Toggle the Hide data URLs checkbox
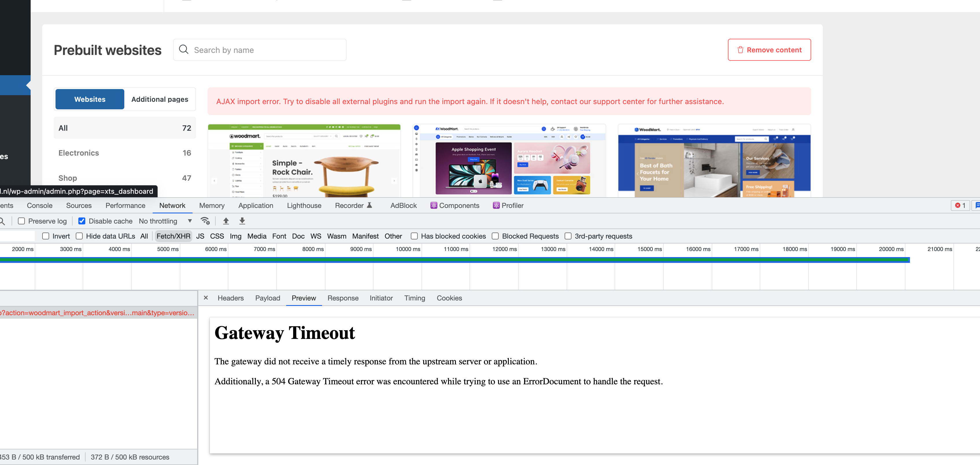Screen dimensions: 980x465 pyautogui.click(x=79, y=236)
